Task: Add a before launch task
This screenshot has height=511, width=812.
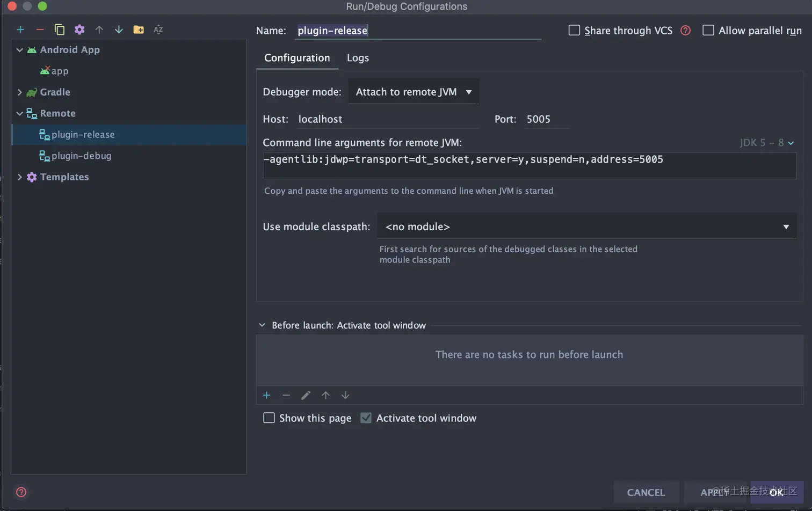Action: click(266, 396)
